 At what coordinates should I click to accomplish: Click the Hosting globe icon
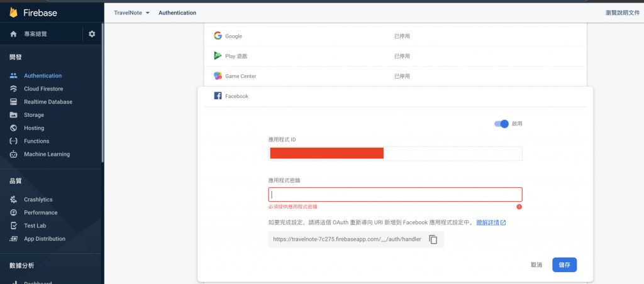click(x=14, y=128)
